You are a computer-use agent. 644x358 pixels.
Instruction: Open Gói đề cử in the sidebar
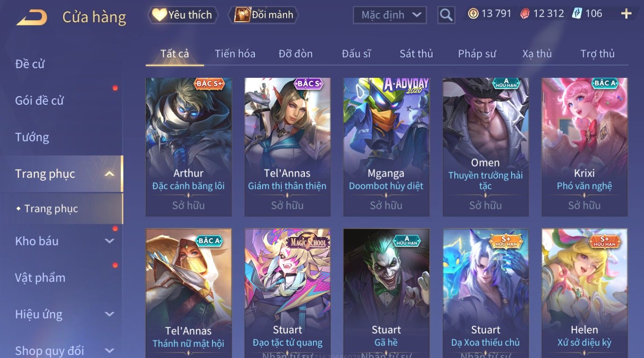click(x=39, y=100)
